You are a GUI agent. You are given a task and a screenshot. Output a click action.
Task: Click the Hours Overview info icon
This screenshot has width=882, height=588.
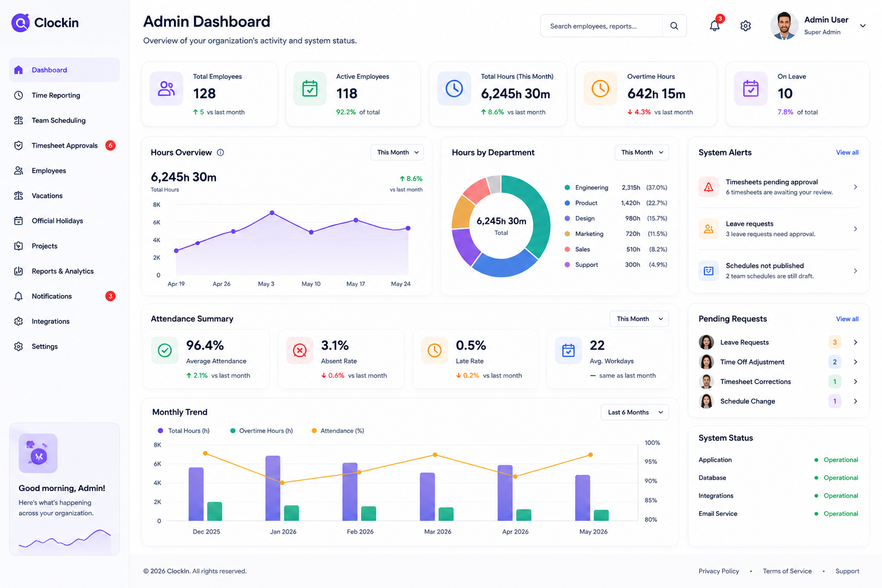click(x=220, y=152)
